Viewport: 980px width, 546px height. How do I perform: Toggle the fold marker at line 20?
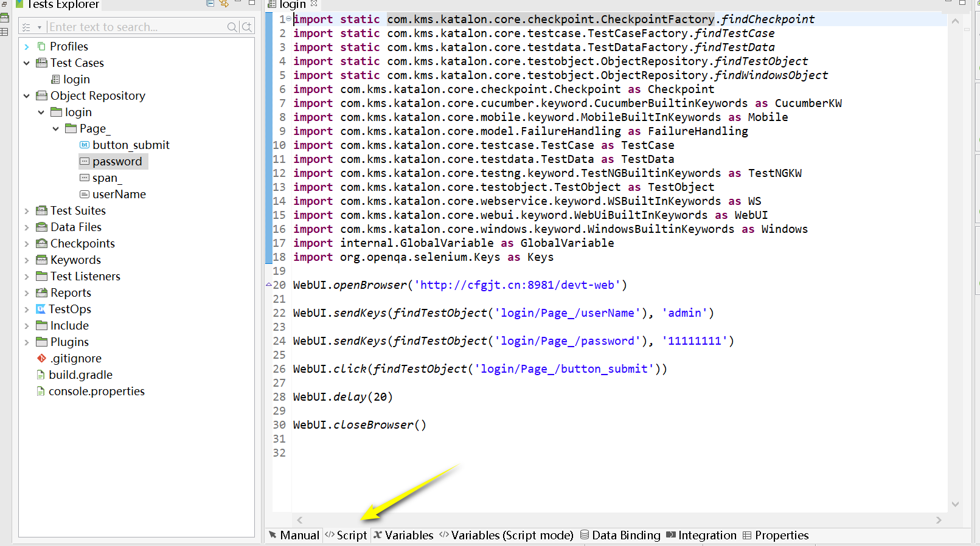click(x=269, y=285)
